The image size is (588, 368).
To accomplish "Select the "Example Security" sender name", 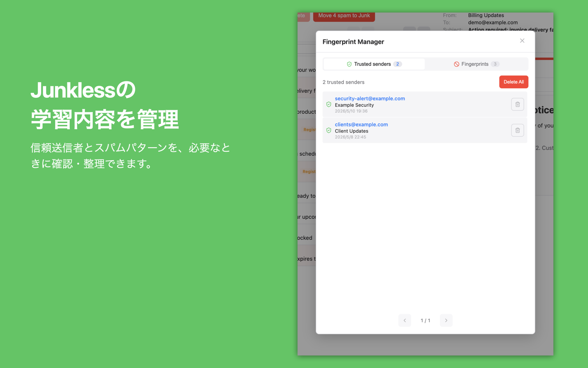I will click(x=354, y=105).
